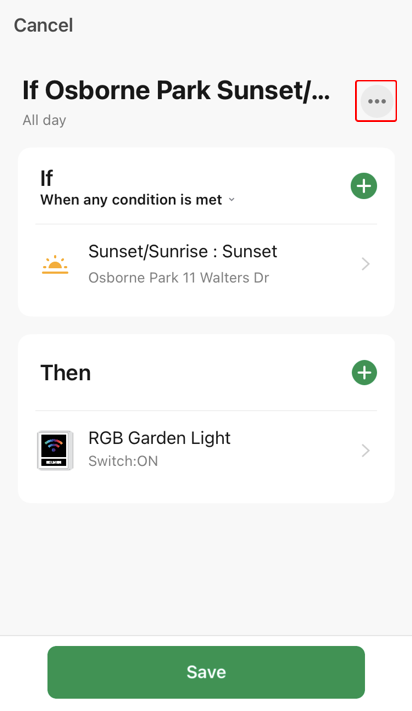This screenshot has width=412, height=711.
Task: Select the 'Sunset/Sunrise : Sunset' condition row
Action: 206,264
